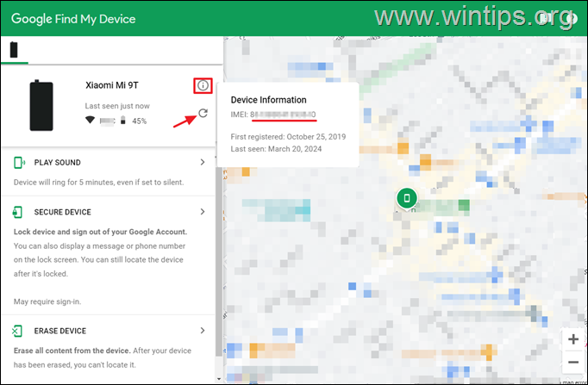588x385 pixels.
Task: Open device information via info icon
Action: [203, 86]
